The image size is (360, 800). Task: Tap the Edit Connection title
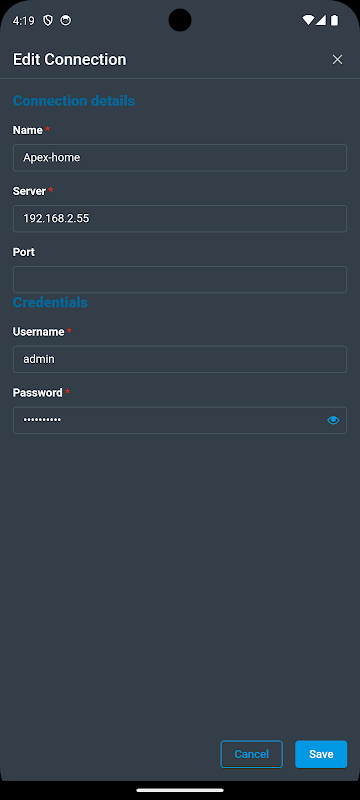[69, 60]
